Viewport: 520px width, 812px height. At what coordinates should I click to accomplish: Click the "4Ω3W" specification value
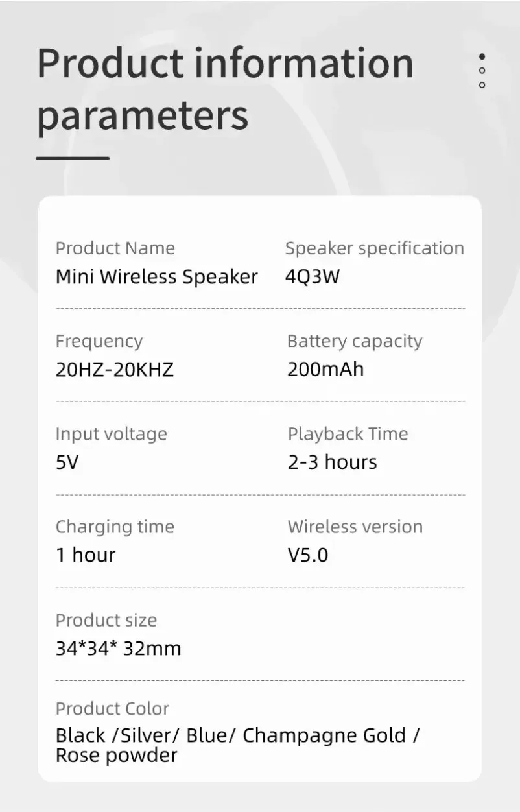[312, 277]
